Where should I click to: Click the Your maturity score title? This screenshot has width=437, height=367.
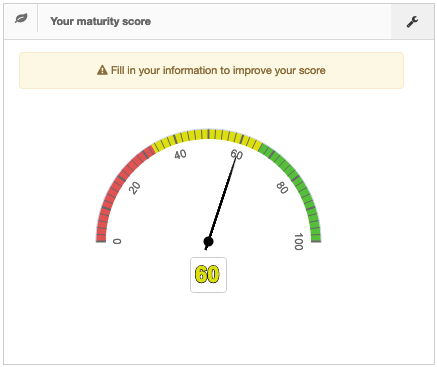click(x=100, y=21)
